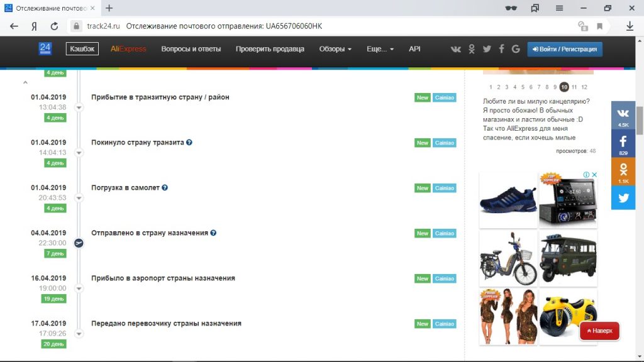Image resolution: width=644 pixels, height=362 pixels.
Task: Click the red Наверх button
Action: [x=599, y=331]
